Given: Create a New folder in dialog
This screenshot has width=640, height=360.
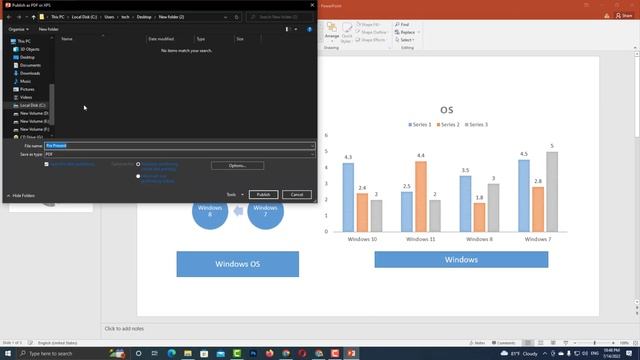Looking at the screenshot, I should tap(49, 29).
